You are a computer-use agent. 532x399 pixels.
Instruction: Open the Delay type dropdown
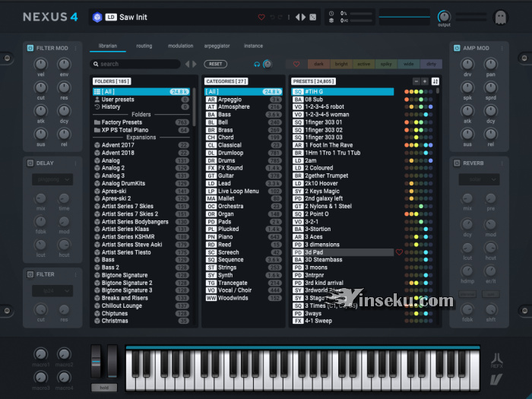click(x=52, y=179)
